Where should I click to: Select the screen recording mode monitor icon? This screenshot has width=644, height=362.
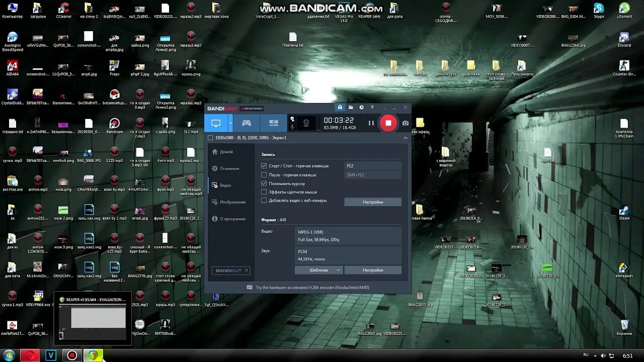(x=216, y=123)
